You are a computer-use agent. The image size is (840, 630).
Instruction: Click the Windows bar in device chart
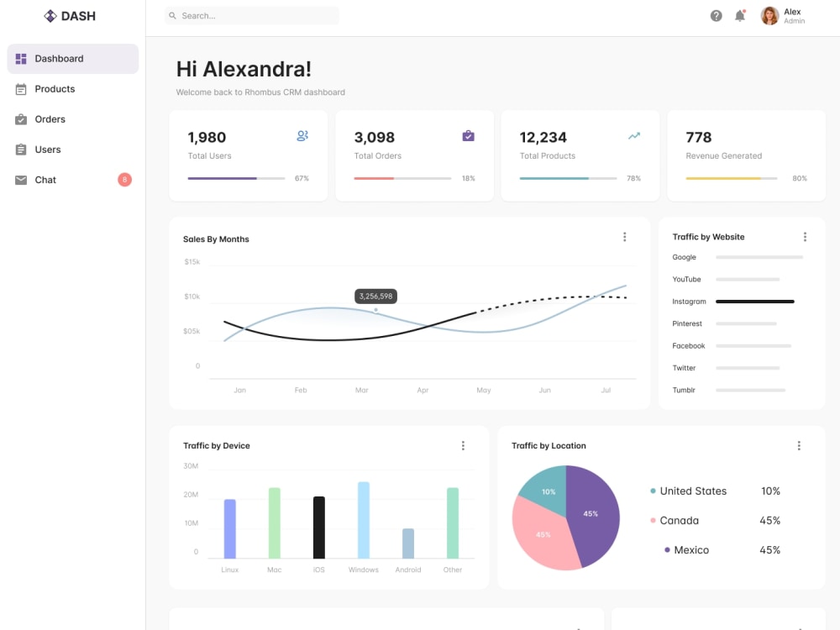(364, 520)
